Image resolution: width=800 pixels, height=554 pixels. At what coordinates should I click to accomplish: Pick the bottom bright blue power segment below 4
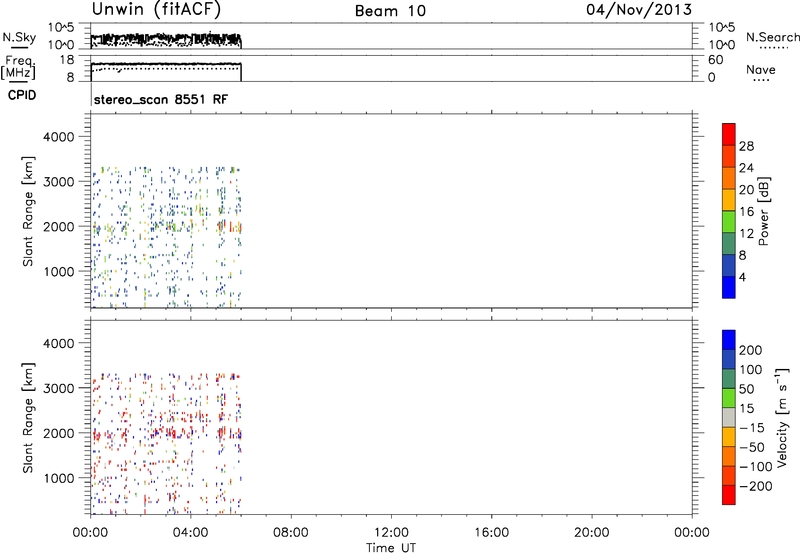(729, 287)
